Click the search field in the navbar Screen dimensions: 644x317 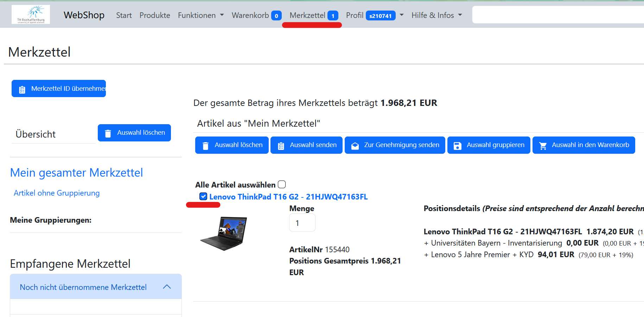(x=558, y=14)
